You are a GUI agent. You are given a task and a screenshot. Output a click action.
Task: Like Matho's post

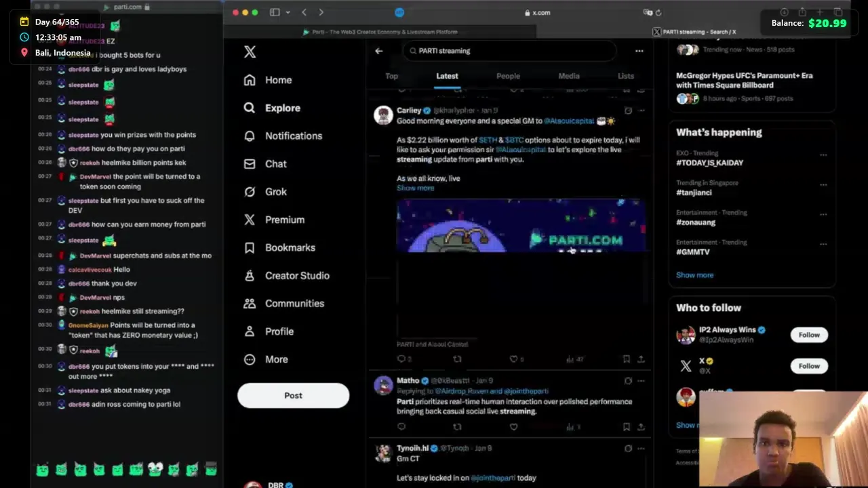[x=513, y=427]
